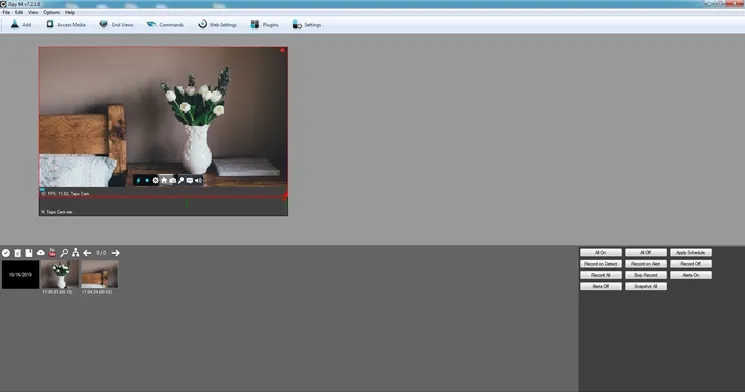This screenshot has height=392, width=745.
Task: Open camera settings gear icon on overlay
Action: pos(155,181)
